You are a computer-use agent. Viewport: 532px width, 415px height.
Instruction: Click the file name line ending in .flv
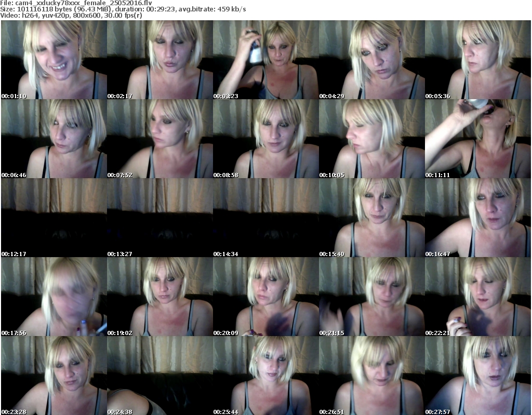pyautogui.click(x=76, y=3)
